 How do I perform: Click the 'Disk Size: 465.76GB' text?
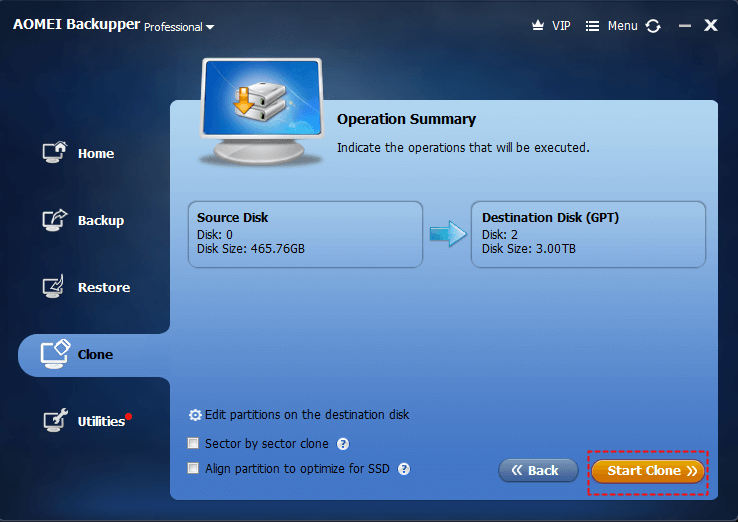[251, 249]
